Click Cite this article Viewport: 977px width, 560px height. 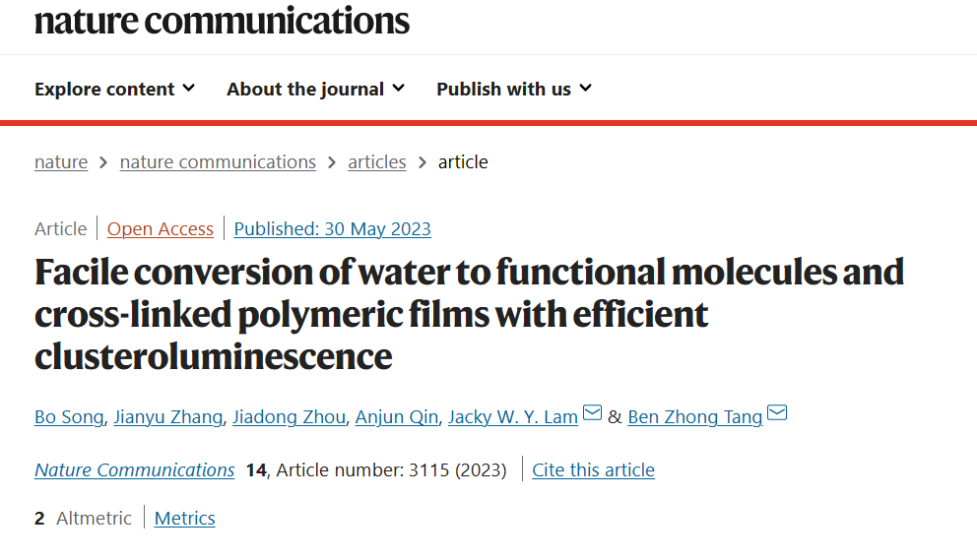593,469
